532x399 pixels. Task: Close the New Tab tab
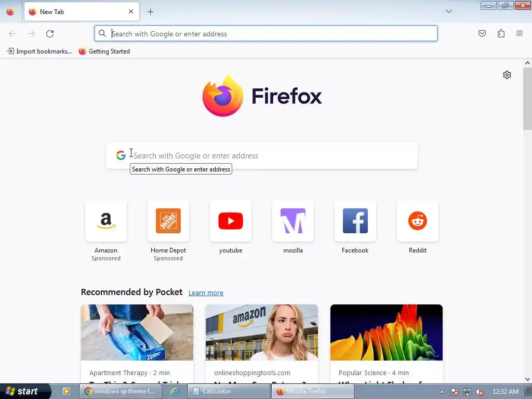pyautogui.click(x=131, y=11)
